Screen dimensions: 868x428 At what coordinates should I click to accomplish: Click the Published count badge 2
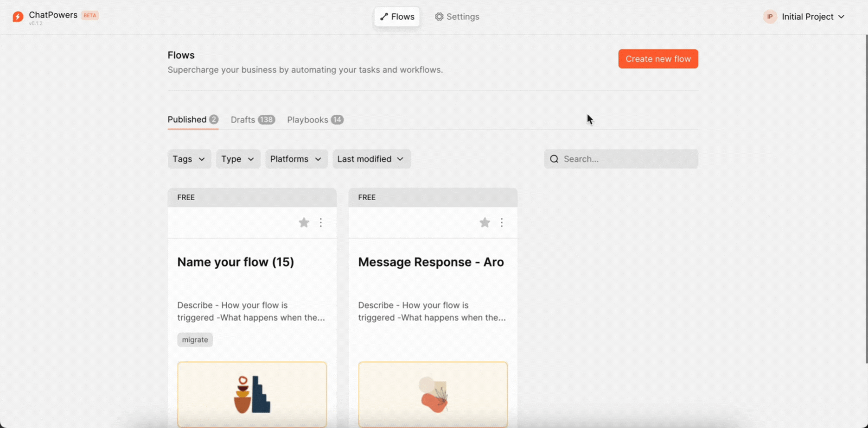click(213, 120)
